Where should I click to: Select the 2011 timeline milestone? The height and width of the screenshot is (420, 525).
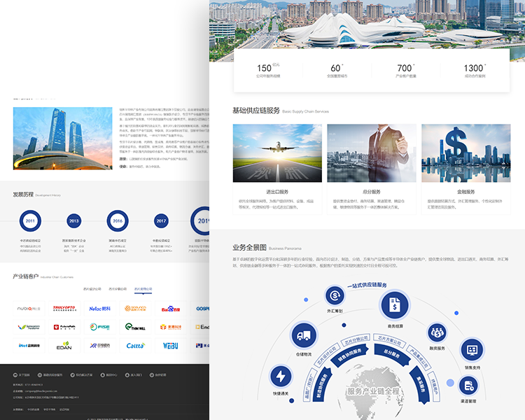[x=30, y=221]
